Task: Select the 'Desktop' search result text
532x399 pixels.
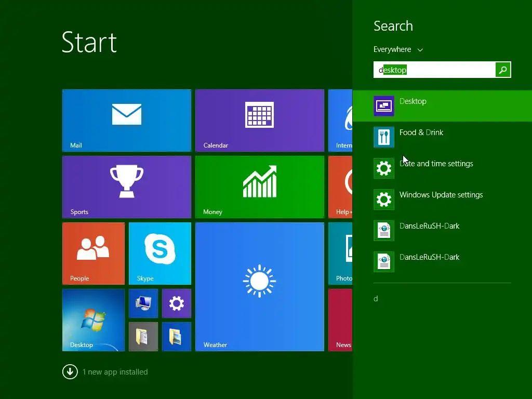Action: click(413, 101)
